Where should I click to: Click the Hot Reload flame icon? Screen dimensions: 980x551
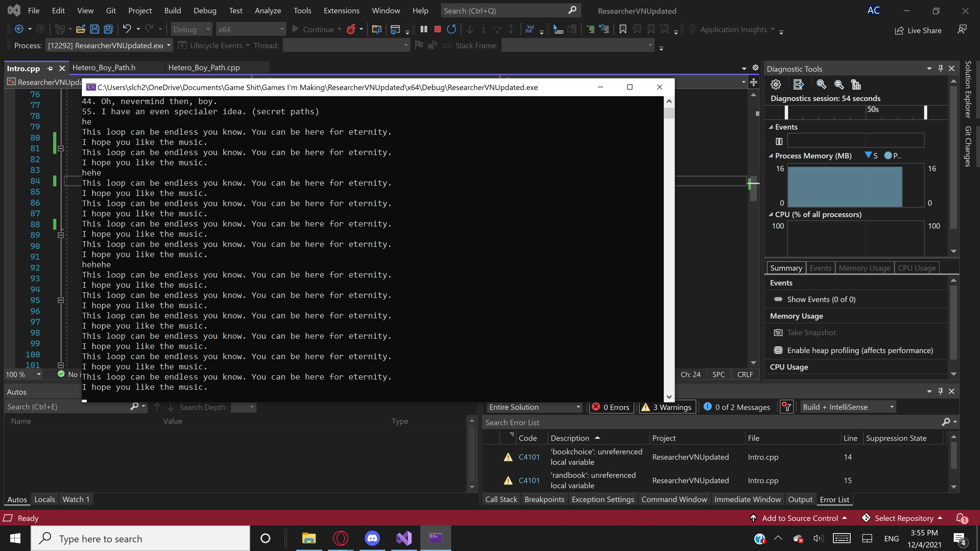[x=351, y=29]
